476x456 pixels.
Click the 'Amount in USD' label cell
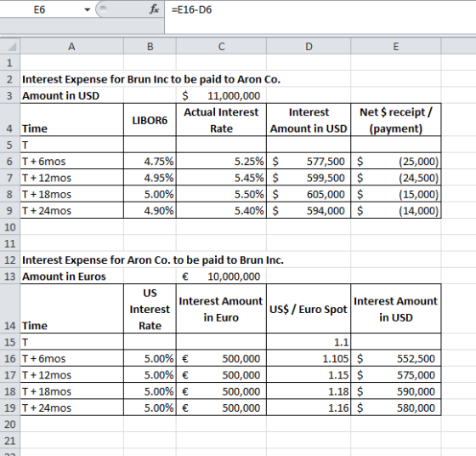pos(71,95)
